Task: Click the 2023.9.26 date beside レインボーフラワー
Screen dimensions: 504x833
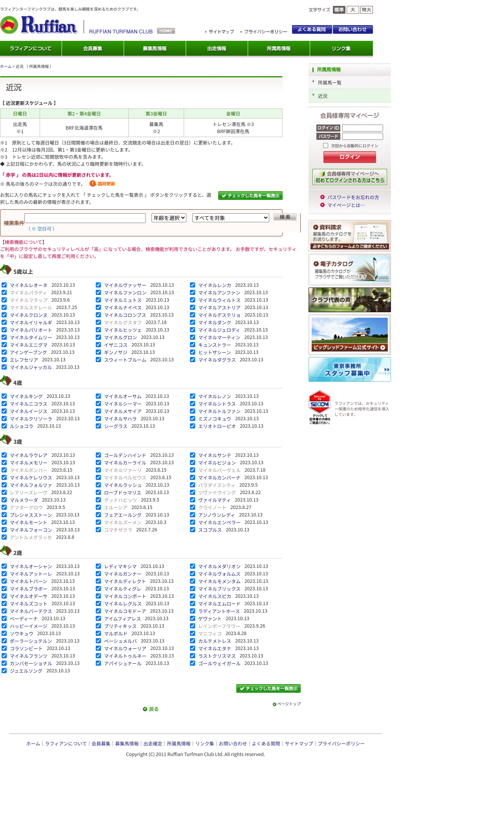Action: pos(255,626)
